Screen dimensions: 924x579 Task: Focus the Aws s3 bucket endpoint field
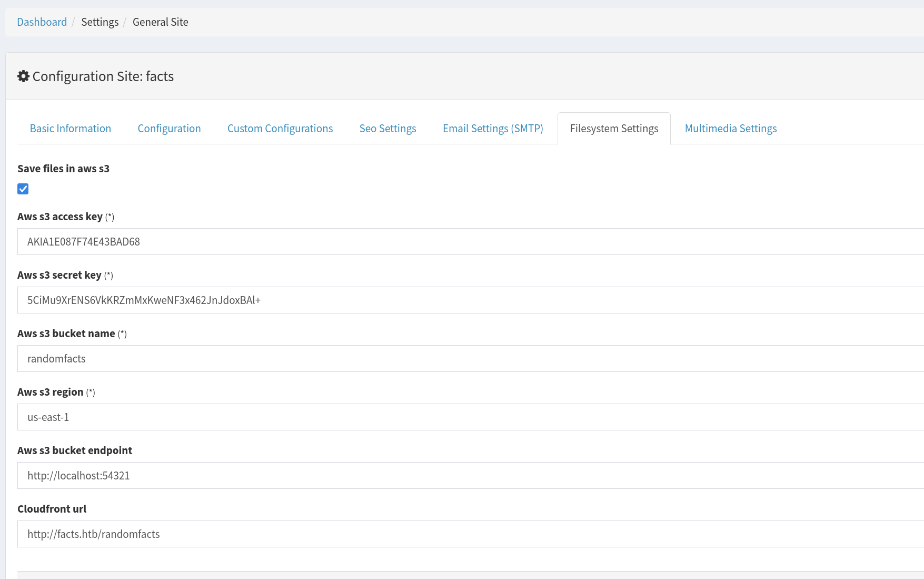[316, 475]
